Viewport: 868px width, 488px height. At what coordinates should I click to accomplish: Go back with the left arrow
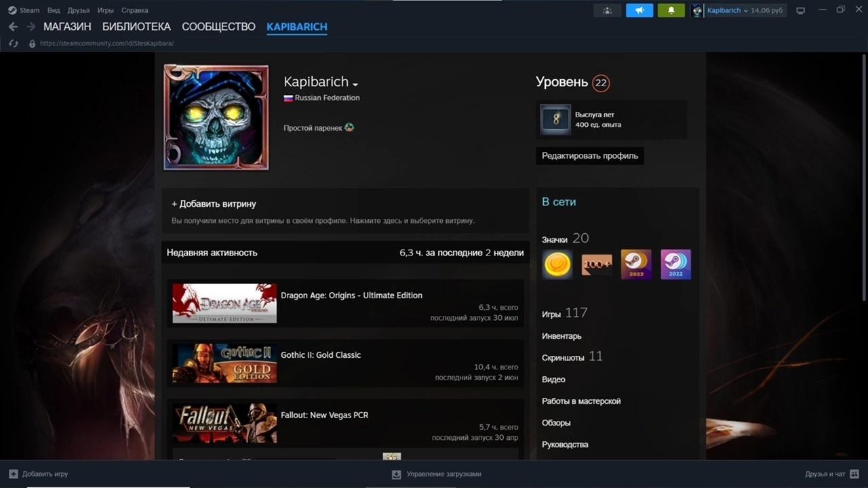pyautogui.click(x=13, y=27)
